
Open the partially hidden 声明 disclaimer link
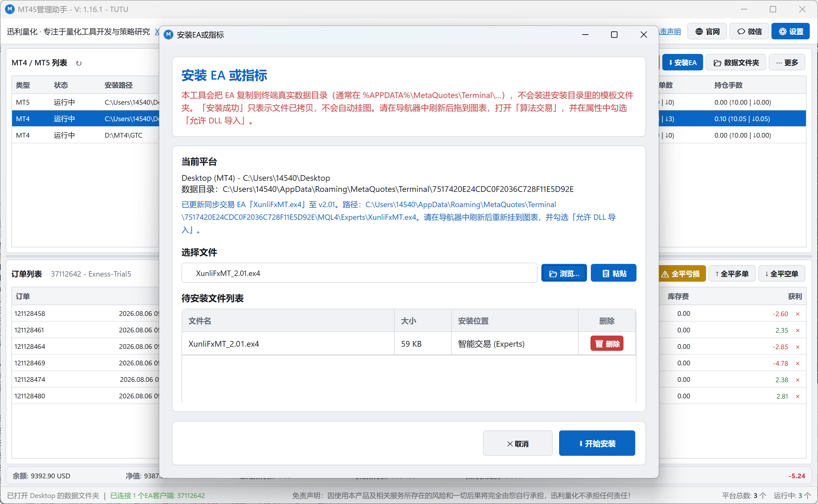coord(670,31)
